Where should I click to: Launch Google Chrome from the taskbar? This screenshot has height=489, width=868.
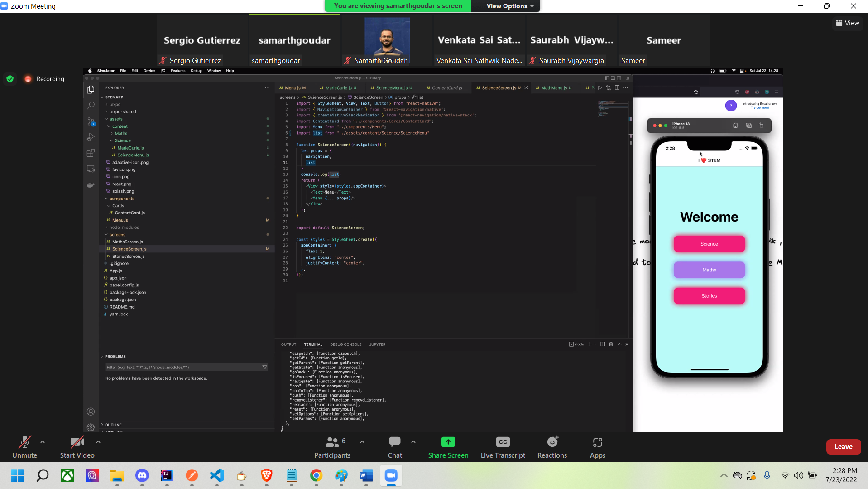[x=316, y=475]
